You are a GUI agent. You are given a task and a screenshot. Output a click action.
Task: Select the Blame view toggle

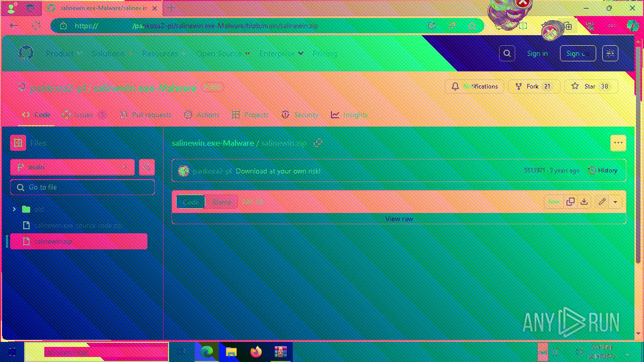(222, 202)
